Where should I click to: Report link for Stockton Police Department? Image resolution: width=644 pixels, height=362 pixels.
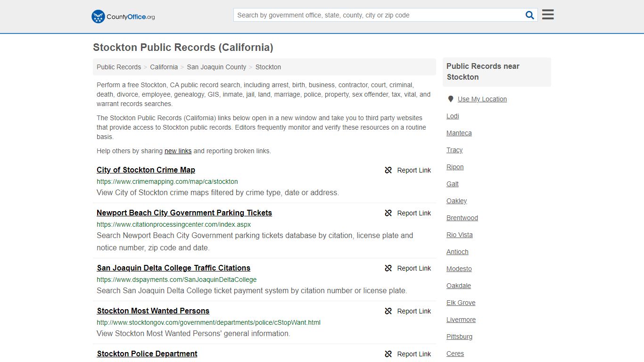[414, 354]
